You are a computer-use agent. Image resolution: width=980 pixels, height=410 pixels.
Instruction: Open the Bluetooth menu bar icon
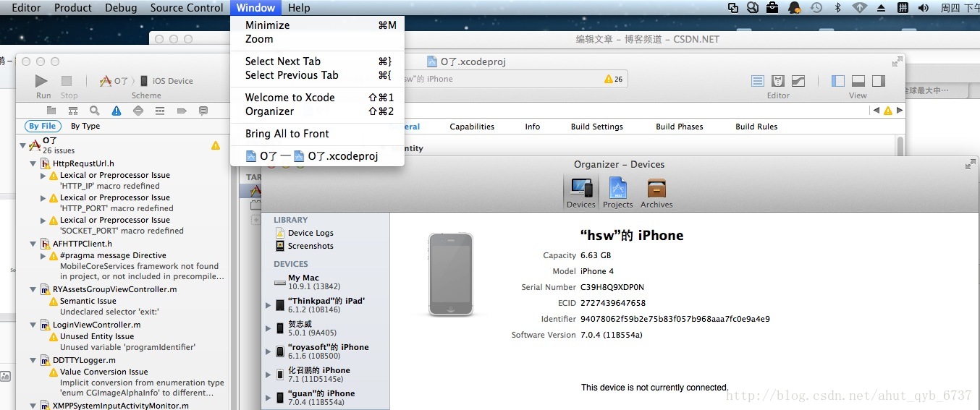pyautogui.click(x=838, y=8)
